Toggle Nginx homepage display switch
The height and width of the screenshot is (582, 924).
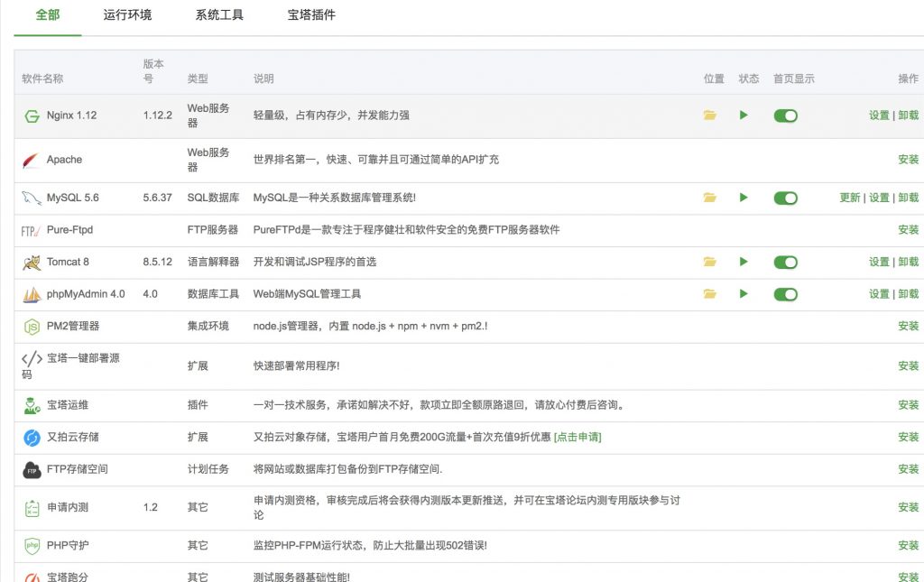(x=785, y=115)
